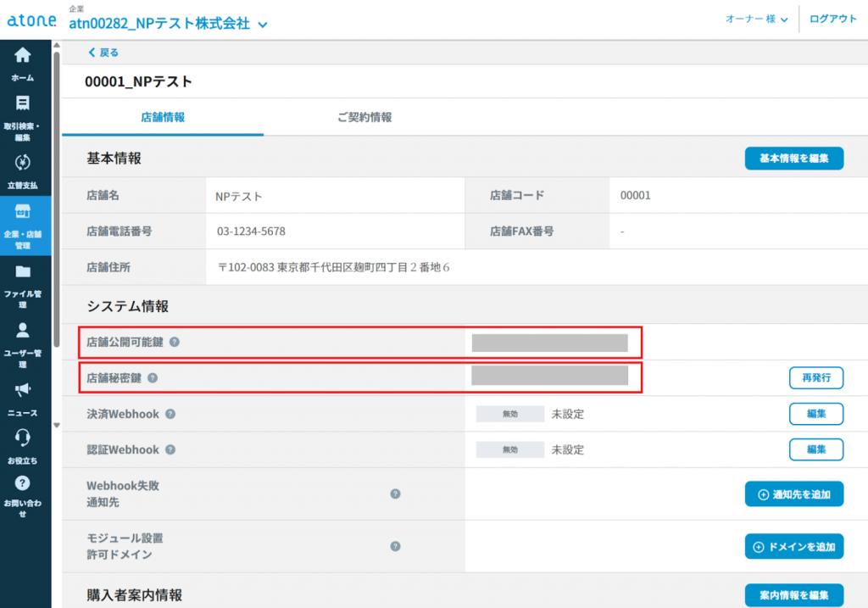
Task: Switch to the ご契約情報 tab
Action: (x=364, y=118)
